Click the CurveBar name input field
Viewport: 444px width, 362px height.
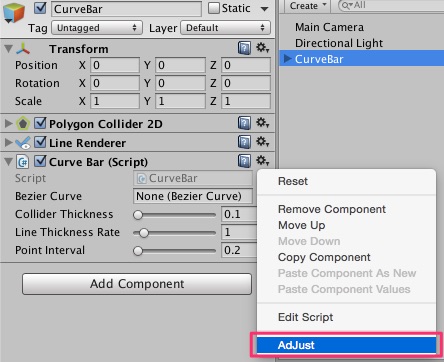126,9
